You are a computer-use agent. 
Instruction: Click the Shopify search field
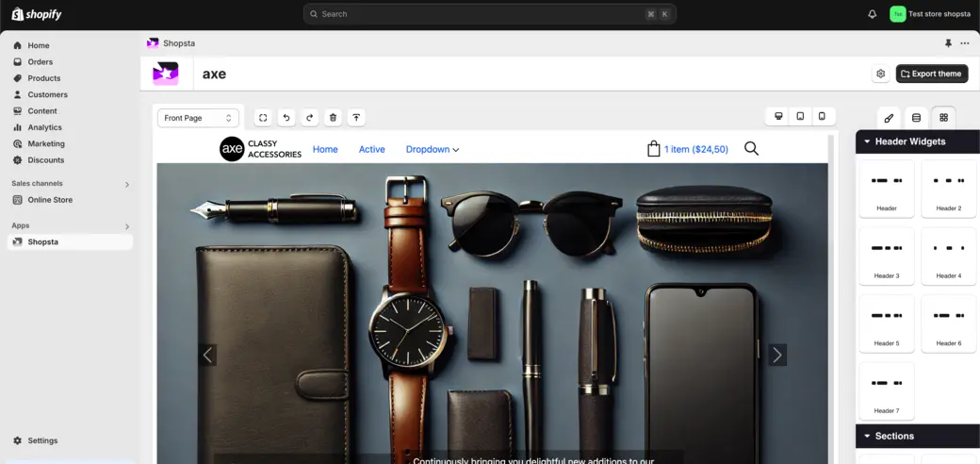[x=489, y=14]
